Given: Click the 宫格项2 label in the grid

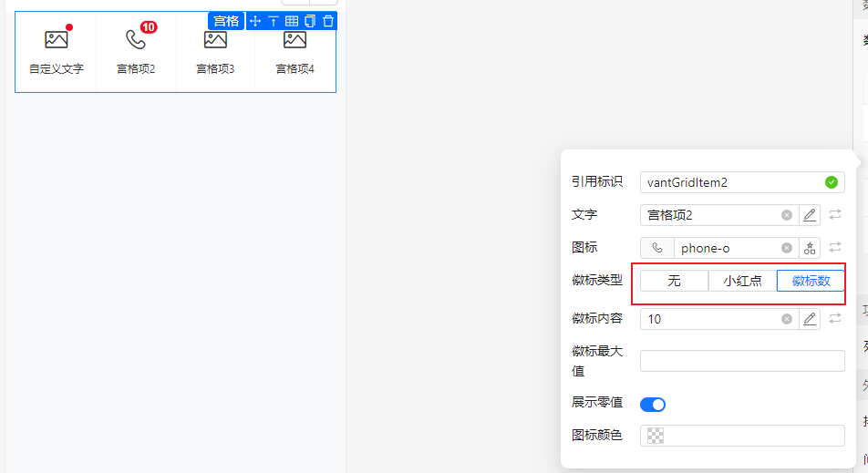Looking at the screenshot, I should click(136, 68).
